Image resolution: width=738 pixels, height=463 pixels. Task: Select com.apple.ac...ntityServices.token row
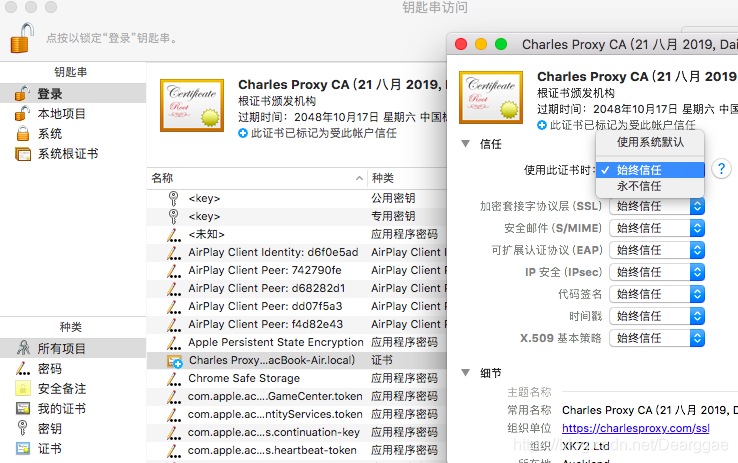[x=297, y=414]
